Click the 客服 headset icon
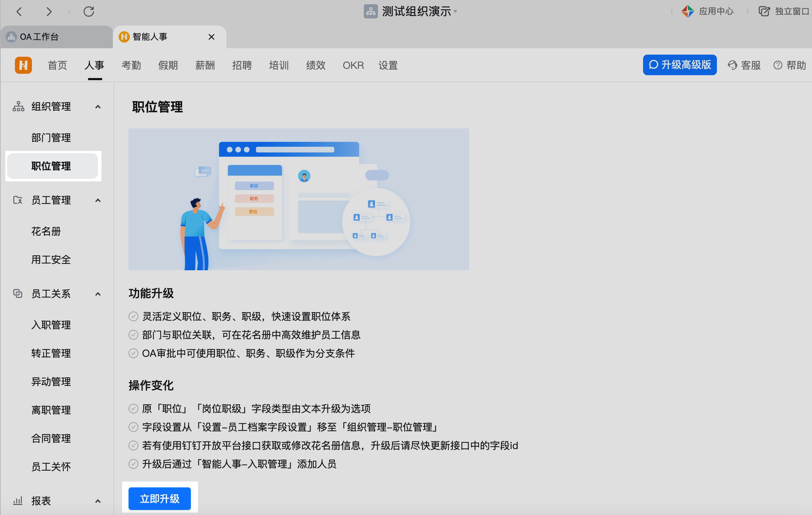The width and height of the screenshot is (812, 515). [732, 65]
